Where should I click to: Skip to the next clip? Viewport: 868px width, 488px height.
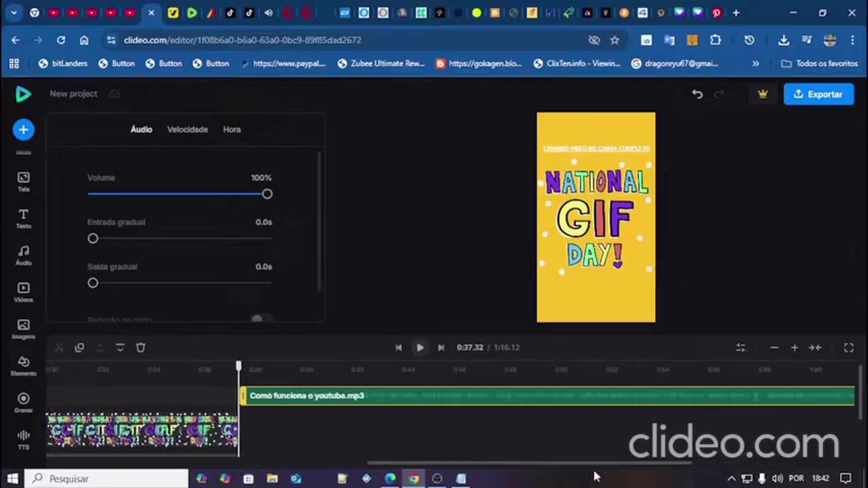point(441,348)
